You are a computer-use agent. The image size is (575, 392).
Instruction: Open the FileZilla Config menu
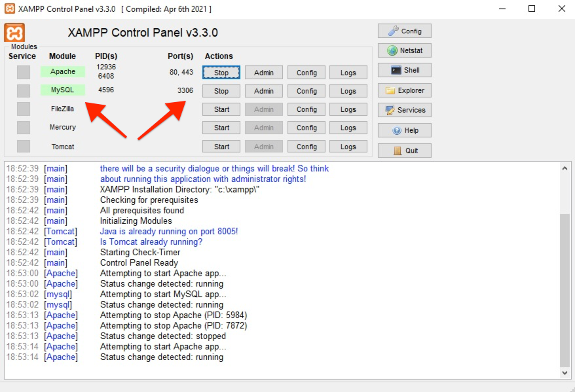pos(306,109)
